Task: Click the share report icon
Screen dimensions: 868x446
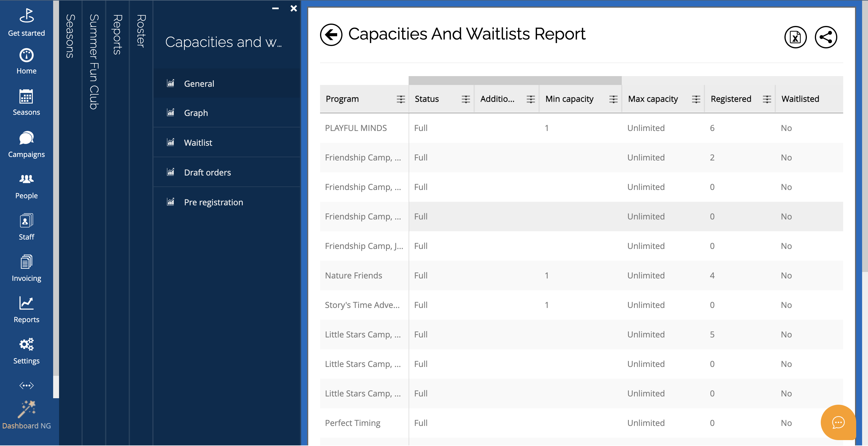Action: click(x=825, y=37)
